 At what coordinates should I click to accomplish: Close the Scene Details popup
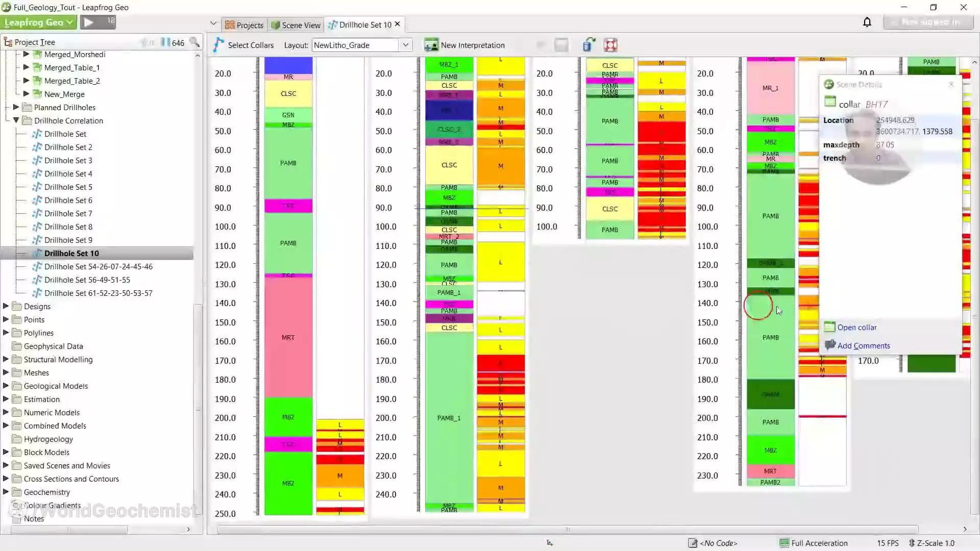pyautogui.click(x=951, y=84)
